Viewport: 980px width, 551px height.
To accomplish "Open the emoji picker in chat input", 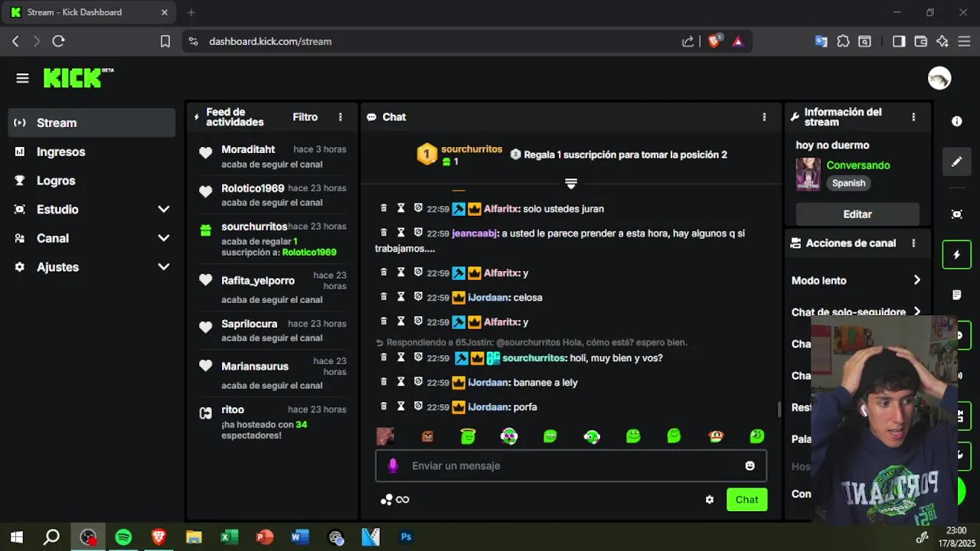I will pos(750,465).
